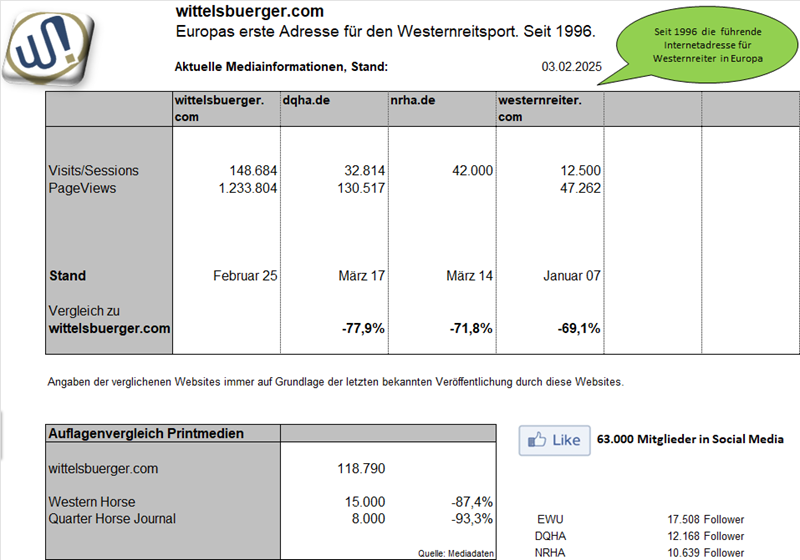The width and height of the screenshot is (800, 560).
Task: Select the westernreiter page views 47.262
Action: (581, 188)
